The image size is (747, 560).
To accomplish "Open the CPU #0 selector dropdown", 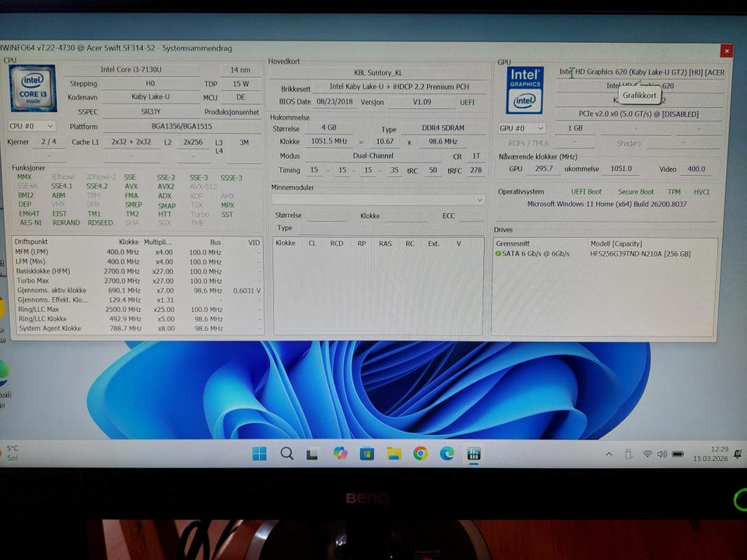I will point(31,126).
